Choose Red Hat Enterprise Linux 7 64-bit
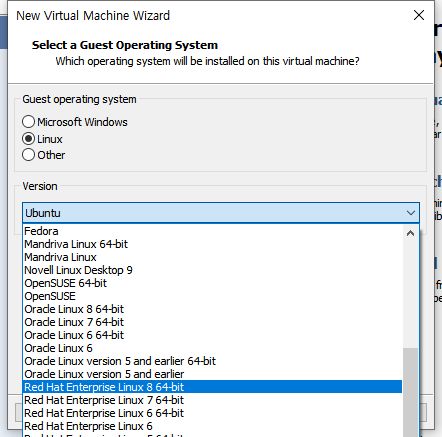This screenshot has width=442, height=437. tap(212, 400)
